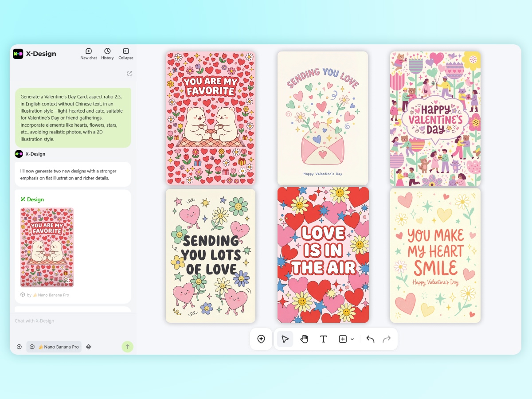Click the Undo arrow icon
The height and width of the screenshot is (399, 532).
pyautogui.click(x=370, y=339)
